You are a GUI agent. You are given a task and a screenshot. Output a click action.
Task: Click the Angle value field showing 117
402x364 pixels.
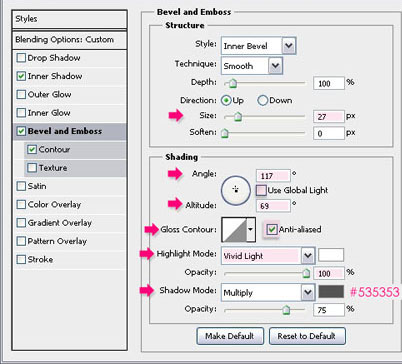click(273, 176)
